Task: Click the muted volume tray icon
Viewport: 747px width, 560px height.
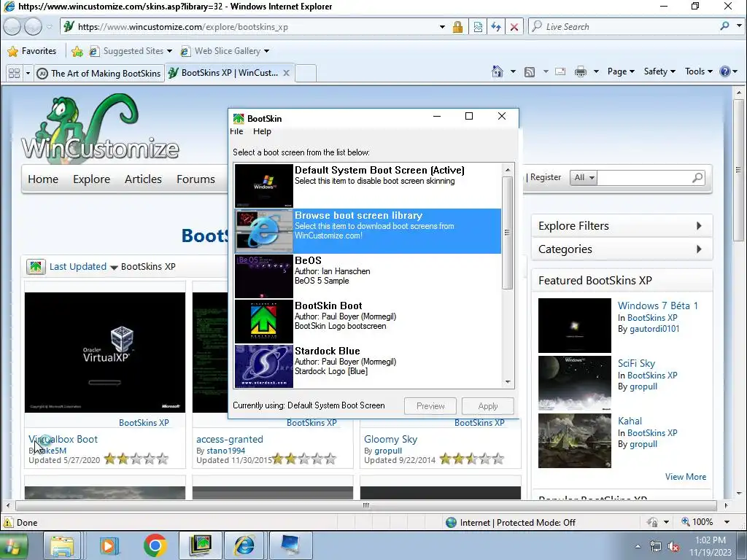Action: pos(673,547)
